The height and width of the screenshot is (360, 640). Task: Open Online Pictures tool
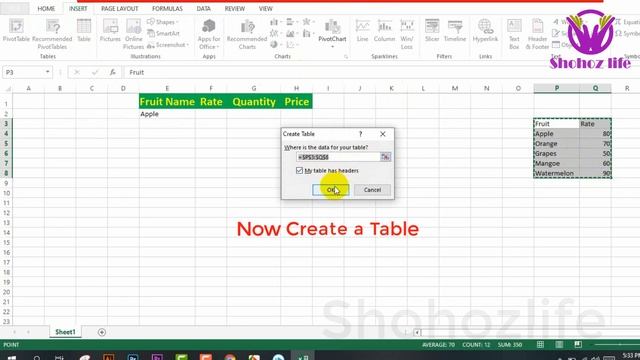click(x=133, y=34)
